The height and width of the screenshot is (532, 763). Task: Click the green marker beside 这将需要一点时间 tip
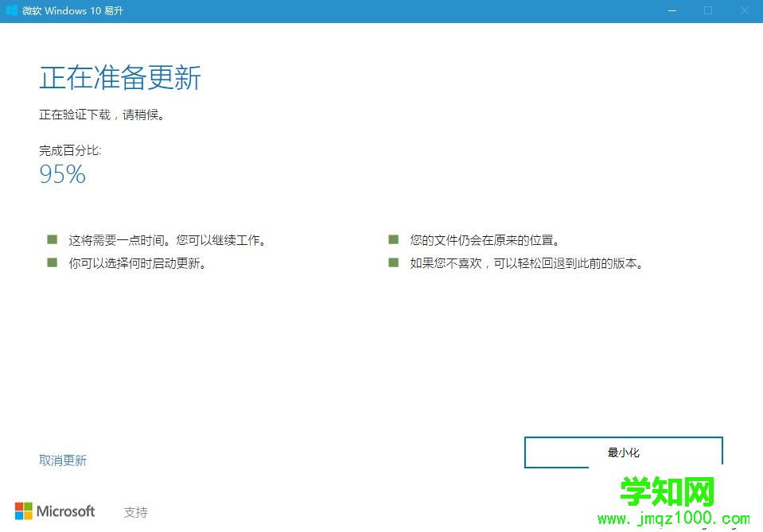click(x=52, y=239)
